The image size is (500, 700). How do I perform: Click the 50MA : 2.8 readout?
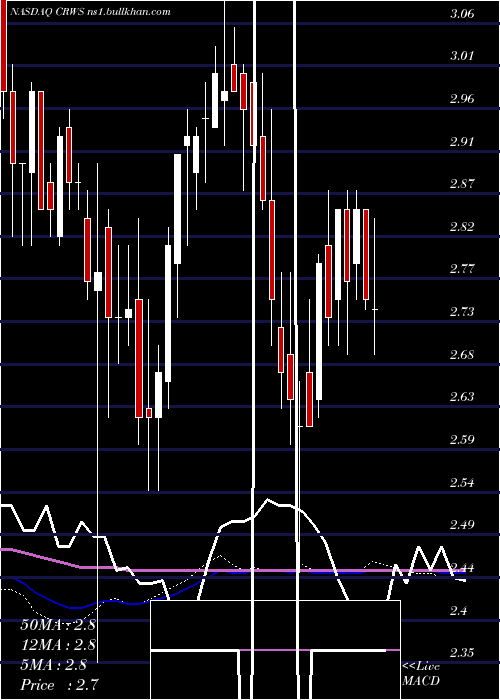tap(58, 625)
